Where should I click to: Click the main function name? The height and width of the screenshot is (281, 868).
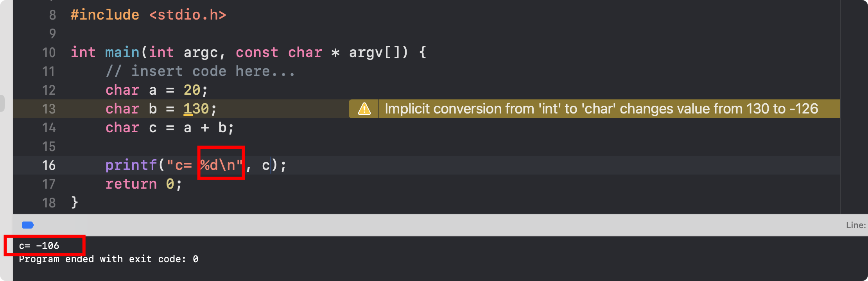tap(122, 52)
